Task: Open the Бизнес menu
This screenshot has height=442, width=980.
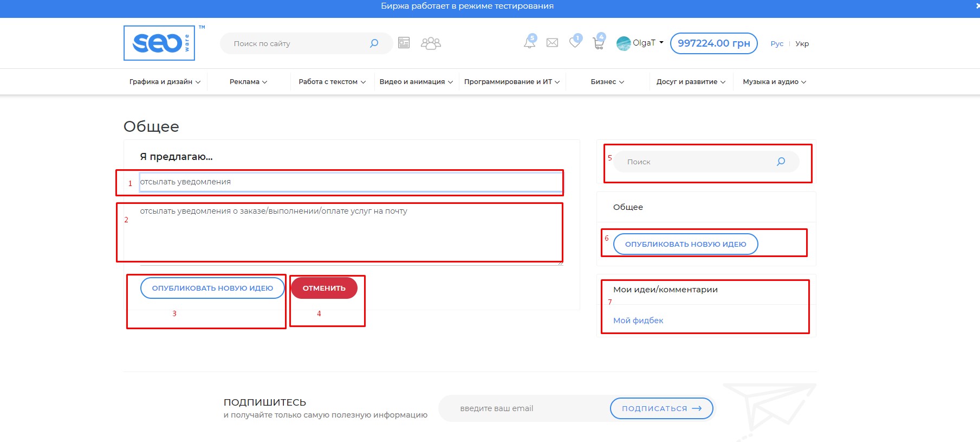Action: (x=607, y=82)
